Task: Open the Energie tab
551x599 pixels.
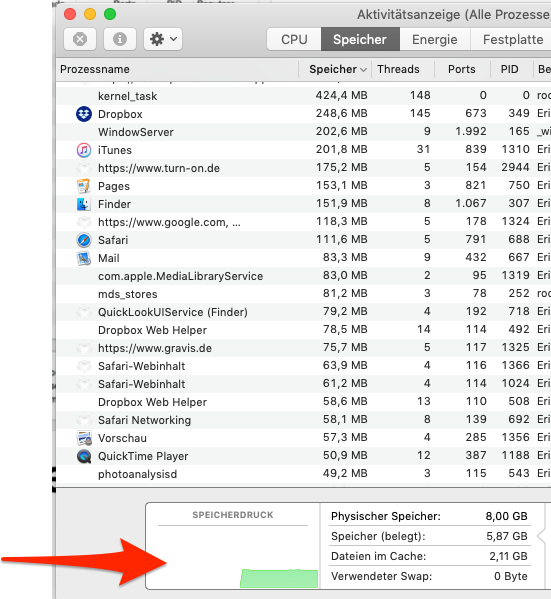Action: [435, 39]
